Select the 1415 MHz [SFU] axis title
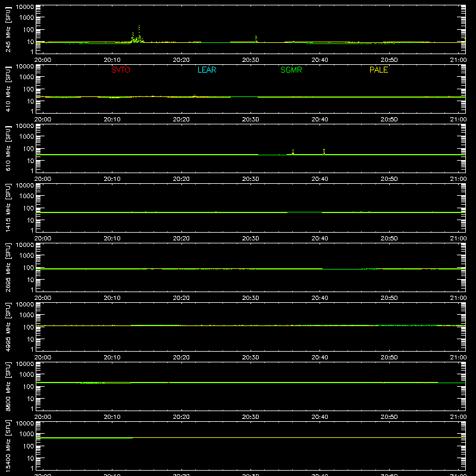Viewport: 476px width, 476px height. [8, 208]
